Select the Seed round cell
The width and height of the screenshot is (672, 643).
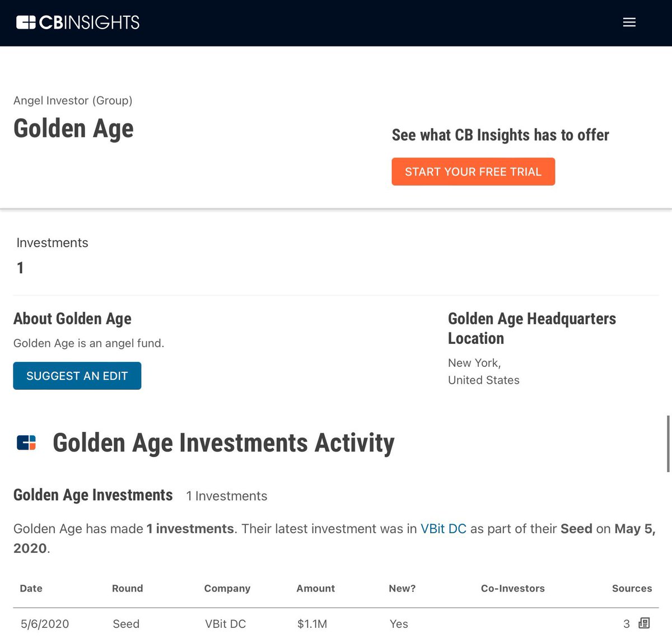pos(126,623)
